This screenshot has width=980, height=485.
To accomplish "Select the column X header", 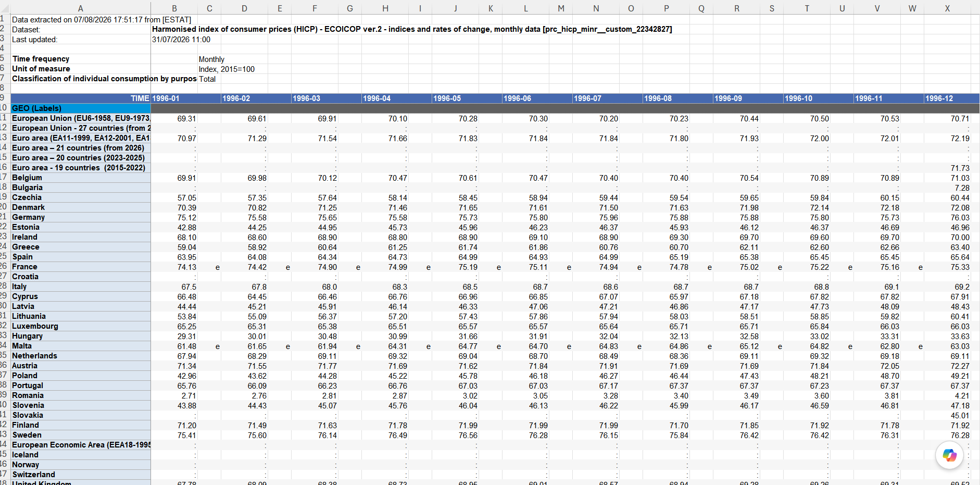I will coord(948,8).
